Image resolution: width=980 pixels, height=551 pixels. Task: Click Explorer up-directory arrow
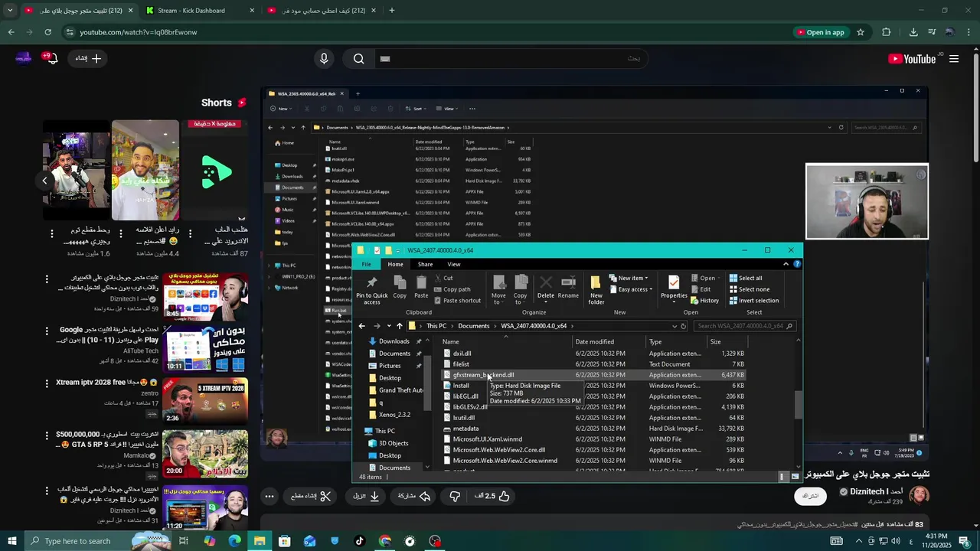point(399,326)
